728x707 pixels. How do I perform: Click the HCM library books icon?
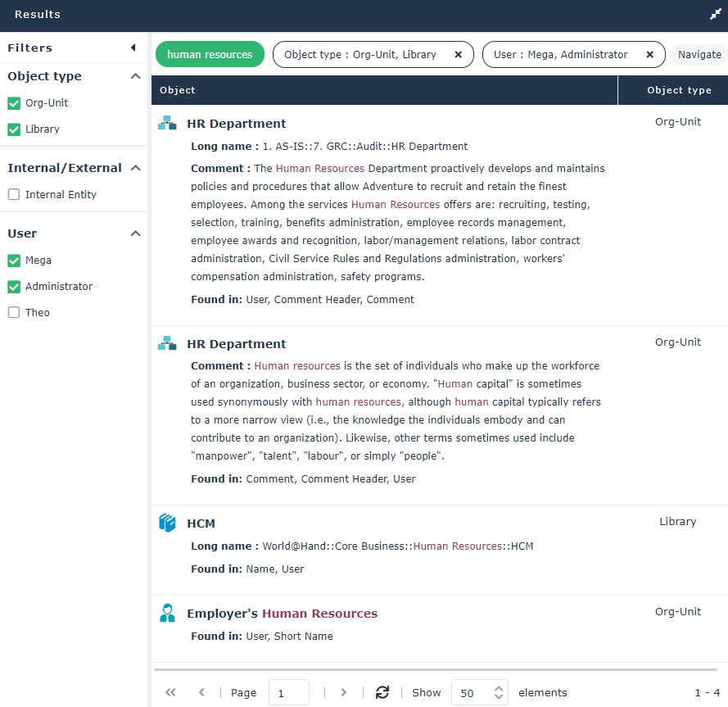coord(167,523)
